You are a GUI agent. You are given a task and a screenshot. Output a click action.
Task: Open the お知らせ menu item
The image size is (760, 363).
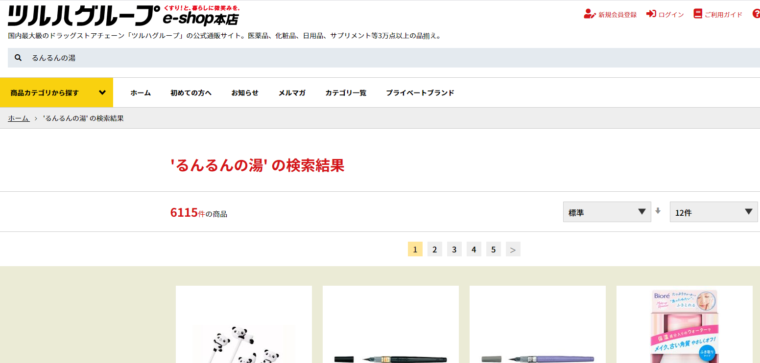(x=245, y=93)
